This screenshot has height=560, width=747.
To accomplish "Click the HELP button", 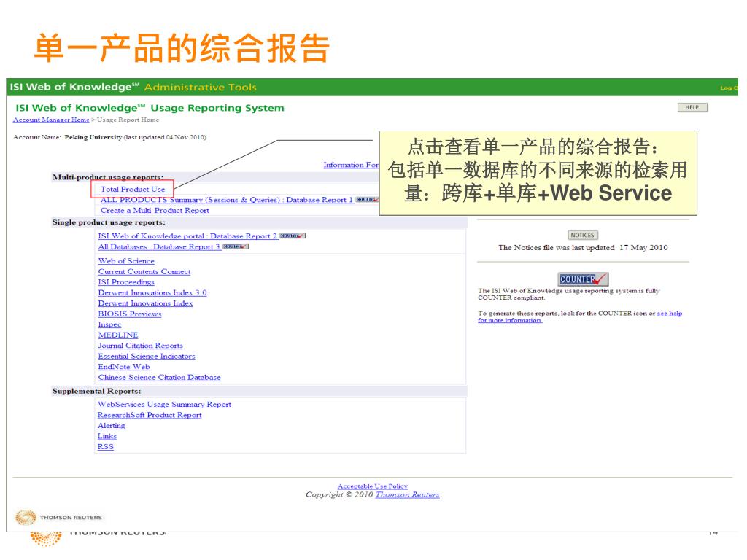I will [692, 108].
